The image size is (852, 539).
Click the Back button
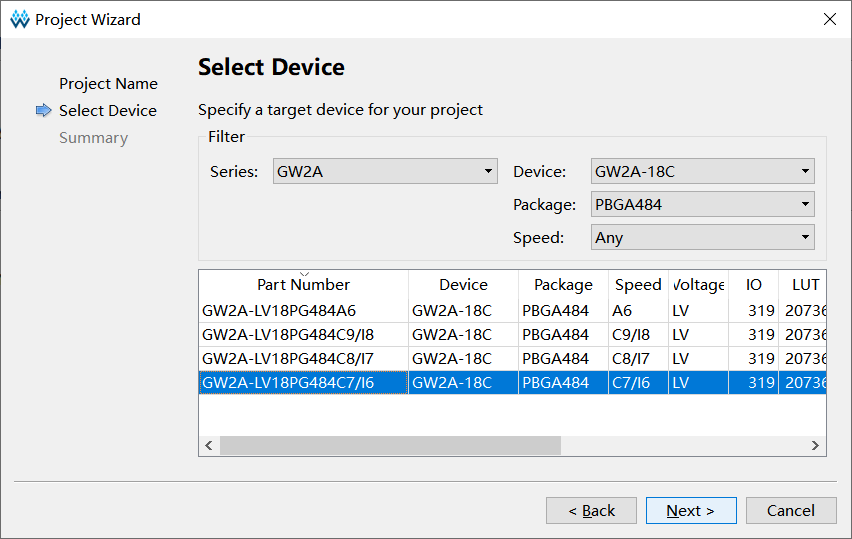(591, 511)
